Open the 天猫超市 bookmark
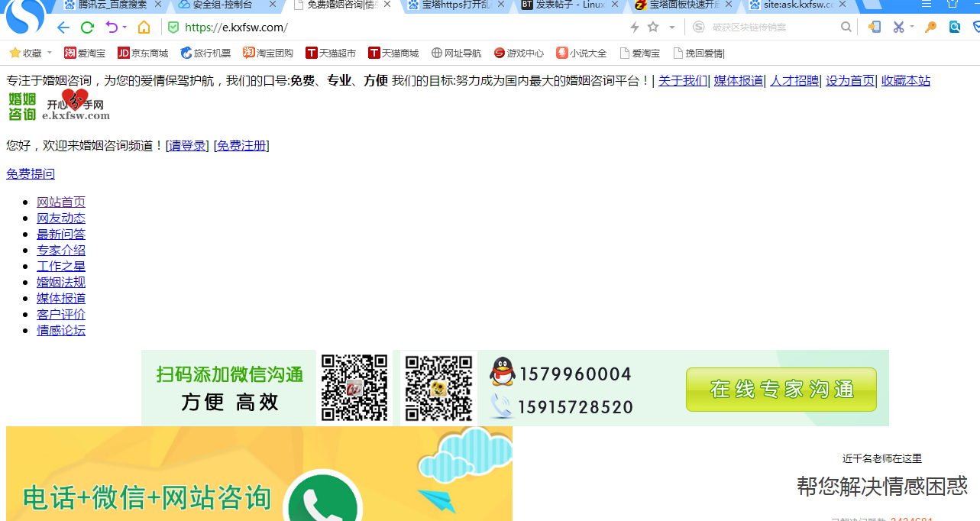 pos(331,53)
